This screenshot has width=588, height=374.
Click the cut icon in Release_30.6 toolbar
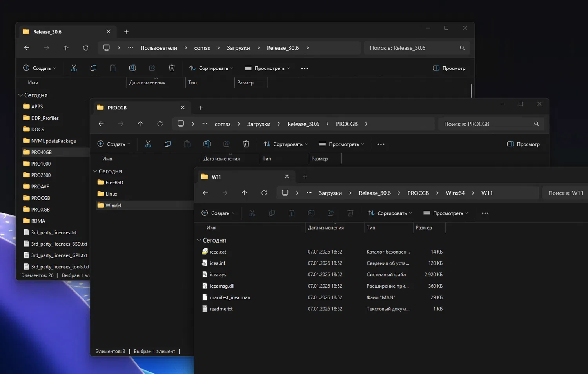click(74, 68)
